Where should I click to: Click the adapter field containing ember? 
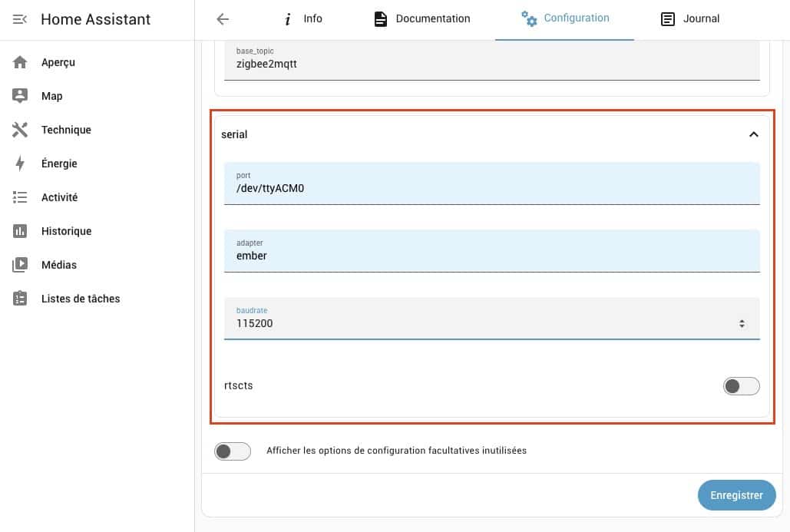[x=491, y=251]
